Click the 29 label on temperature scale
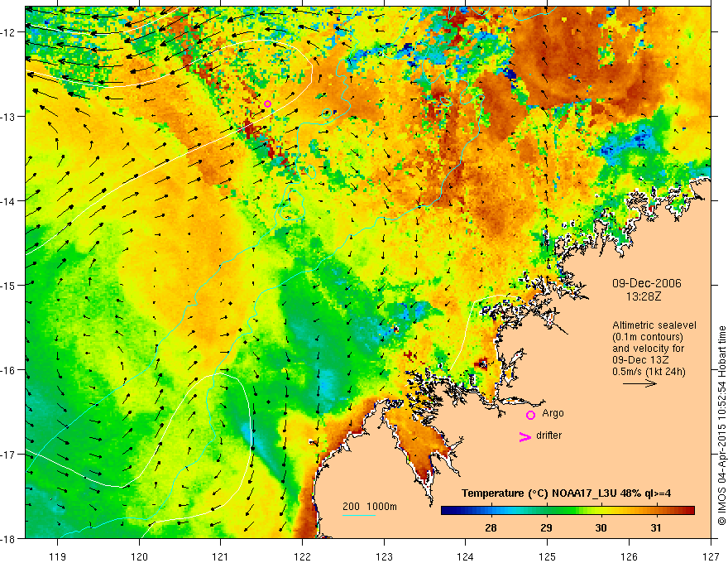The width and height of the screenshot is (728, 563). (x=546, y=527)
